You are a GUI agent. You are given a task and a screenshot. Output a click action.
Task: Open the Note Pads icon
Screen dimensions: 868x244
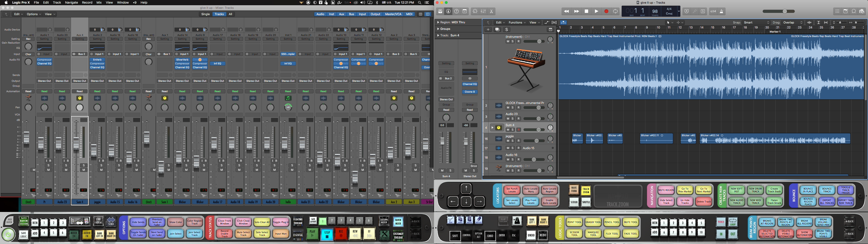point(846,12)
